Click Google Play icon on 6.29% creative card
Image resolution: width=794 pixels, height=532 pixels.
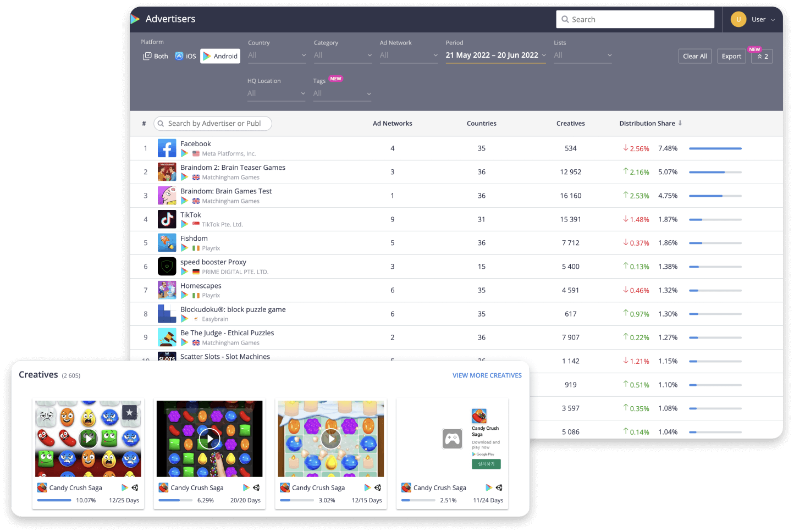point(246,487)
